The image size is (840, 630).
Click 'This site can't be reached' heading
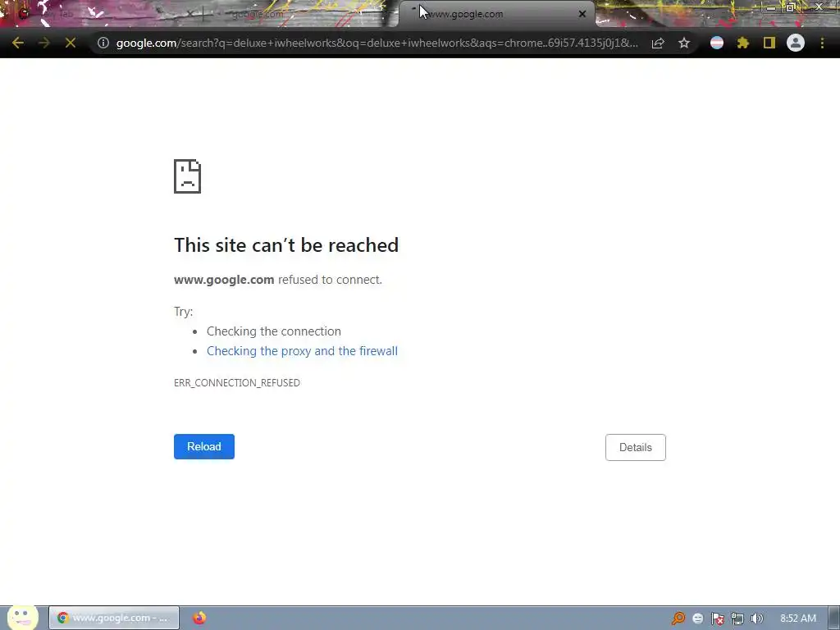point(286,244)
